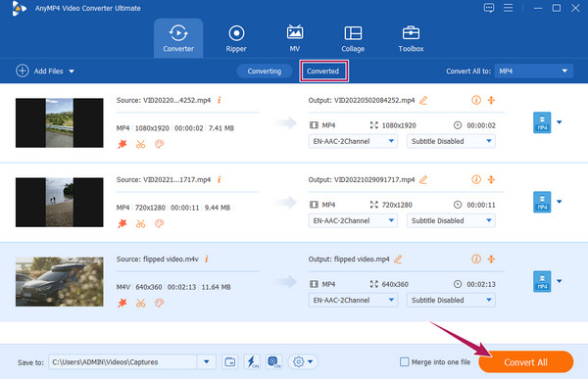Click the Save to path field
Image resolution: width=588 pixels, height=379 pixels.
[x=123, y=362]
